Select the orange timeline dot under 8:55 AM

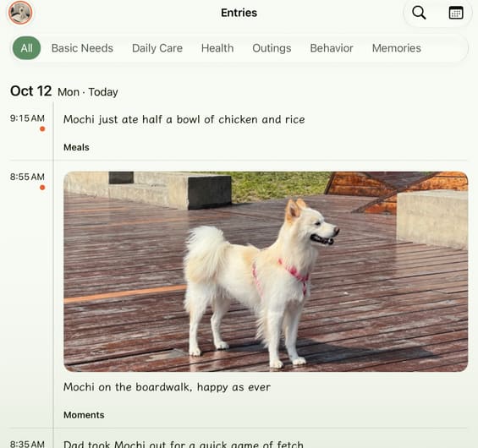click(42, 188)
